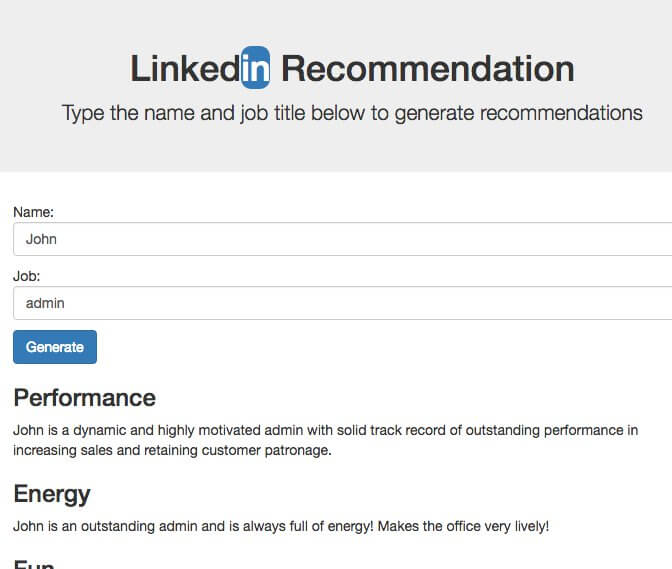Screen dimensions: 672x569
Task: Click the Name: label
Action: click(33, 212)
